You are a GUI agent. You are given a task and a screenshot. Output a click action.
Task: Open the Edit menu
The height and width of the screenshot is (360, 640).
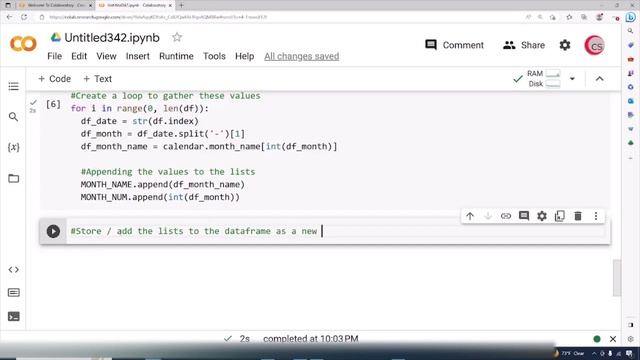coord(79,56)
